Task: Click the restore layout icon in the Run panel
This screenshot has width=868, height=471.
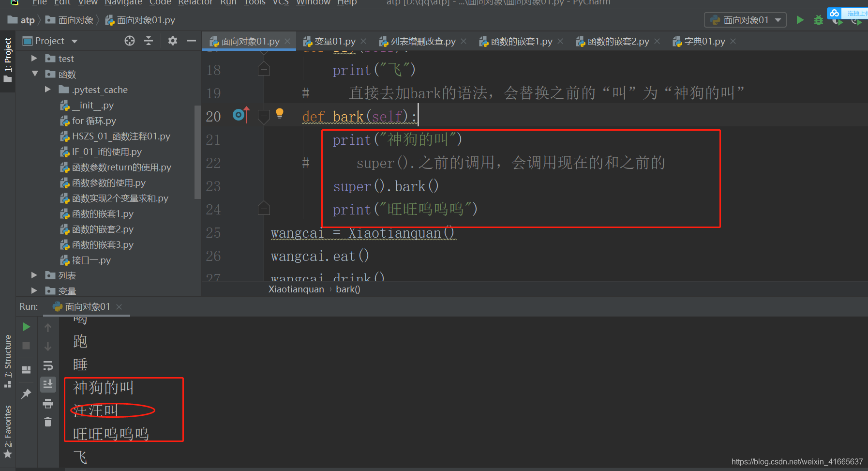Action: pyautogui.click(x=26, y=369)
